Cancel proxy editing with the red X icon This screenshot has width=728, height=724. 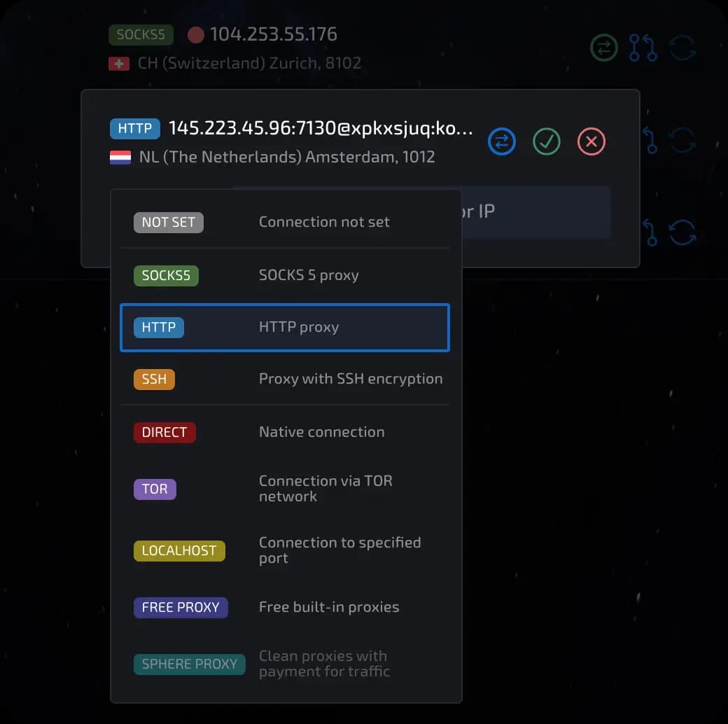[591, 141]
